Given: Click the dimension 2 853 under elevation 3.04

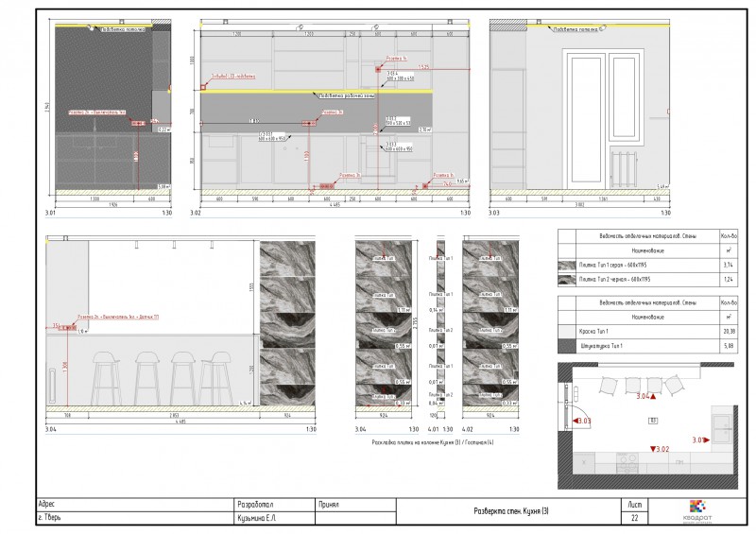Looking at the screenshot, I should click(174, 415).
